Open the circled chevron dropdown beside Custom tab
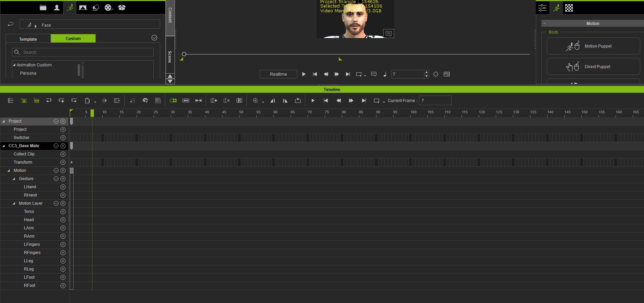 point(154,38)
